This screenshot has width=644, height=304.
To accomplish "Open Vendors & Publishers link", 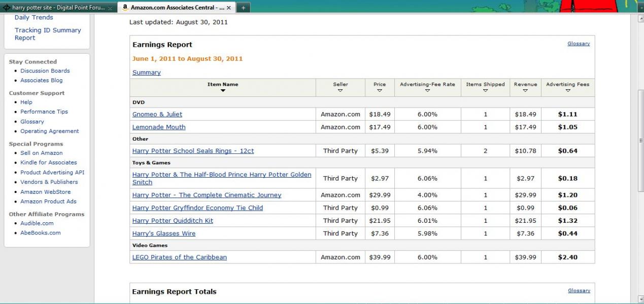I will click(x=49, y=182).
